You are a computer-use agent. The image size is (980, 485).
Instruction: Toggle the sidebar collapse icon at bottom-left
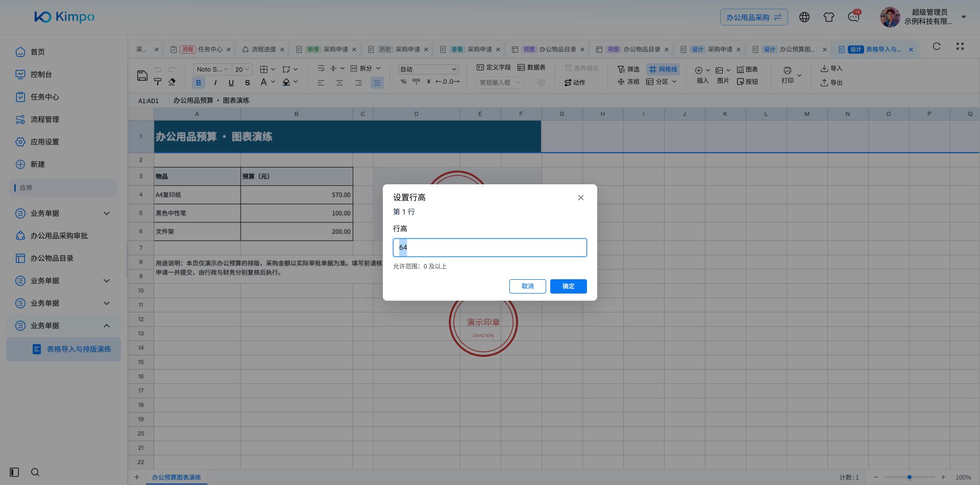[x=14, y=472]
